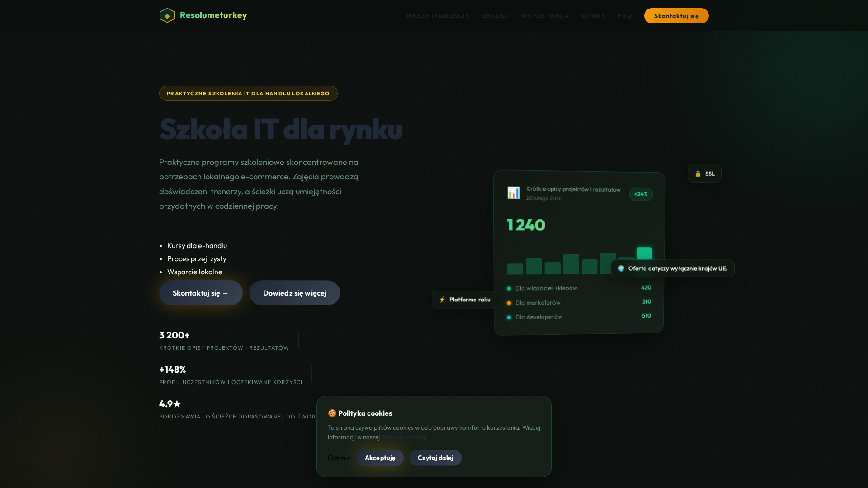
Task: Open the Polityce cookies link
Action: tap(403, 437)
